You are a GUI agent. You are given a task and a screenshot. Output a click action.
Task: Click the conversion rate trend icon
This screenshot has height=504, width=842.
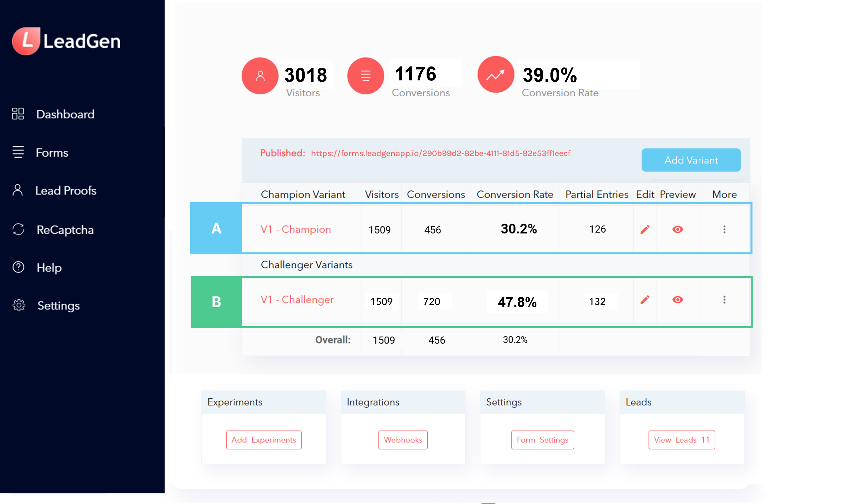(x=495, y=75)
